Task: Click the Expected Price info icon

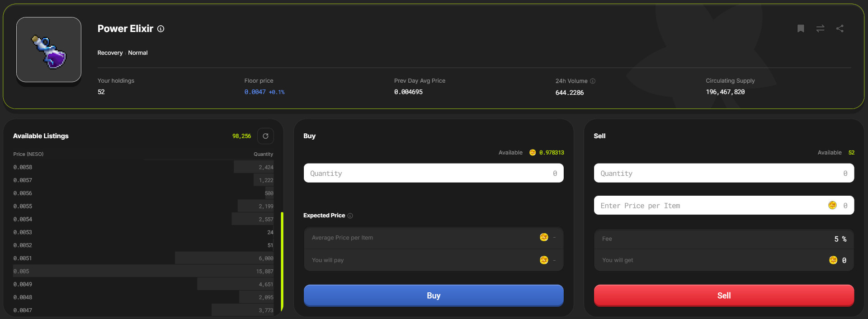Action: pos(350,216)
